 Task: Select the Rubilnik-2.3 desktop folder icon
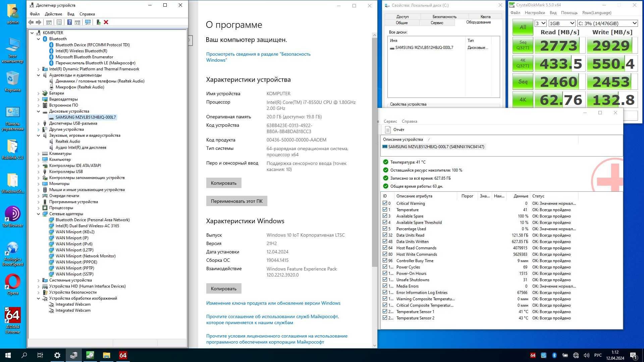13,149
